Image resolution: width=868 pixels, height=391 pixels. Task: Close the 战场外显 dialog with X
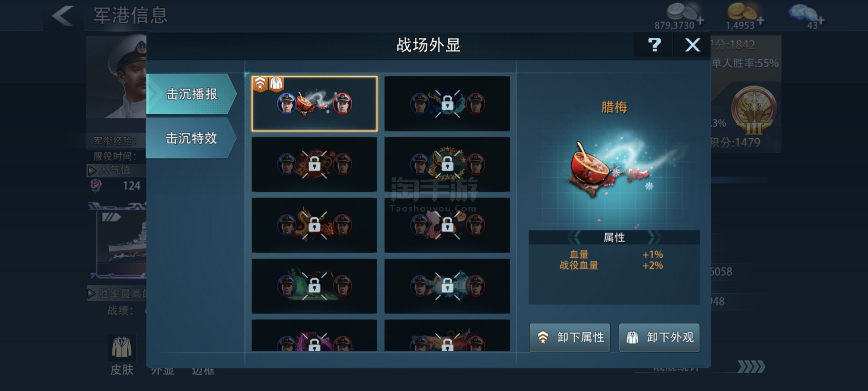[692, 45]
